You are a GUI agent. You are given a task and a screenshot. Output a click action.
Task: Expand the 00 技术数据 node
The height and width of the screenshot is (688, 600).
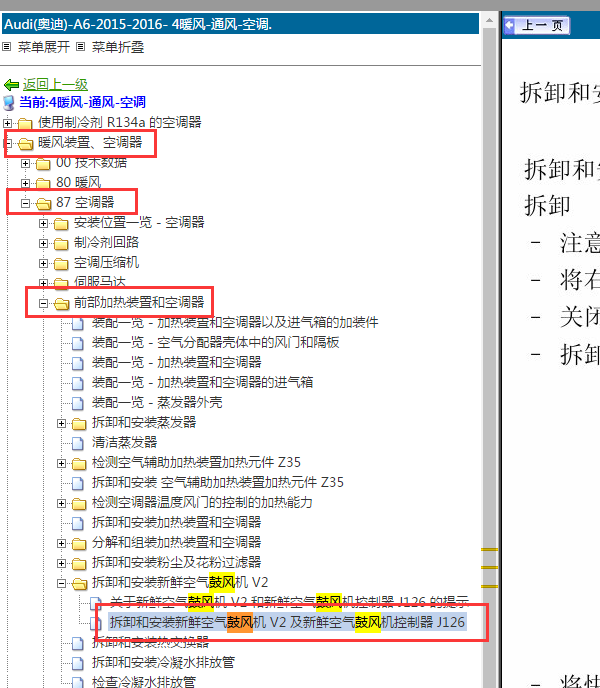(25, 163)
